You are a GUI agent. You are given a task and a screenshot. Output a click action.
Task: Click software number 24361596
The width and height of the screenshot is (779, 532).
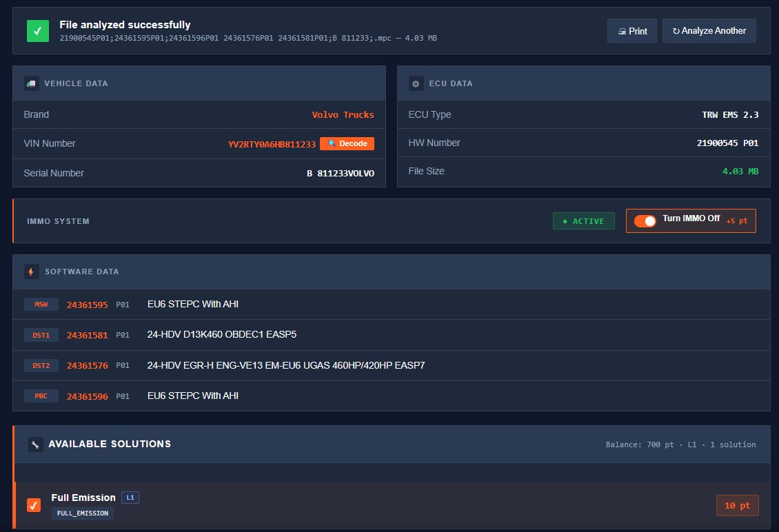coord(88,396)
